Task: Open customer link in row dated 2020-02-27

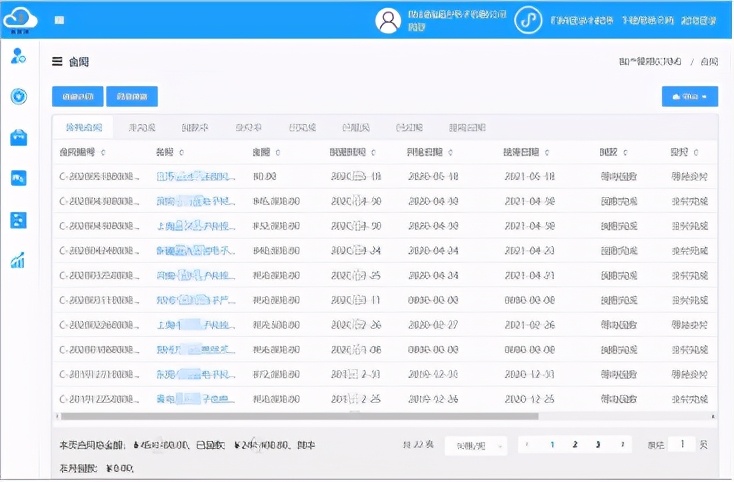Action: (x=196, y=325)
